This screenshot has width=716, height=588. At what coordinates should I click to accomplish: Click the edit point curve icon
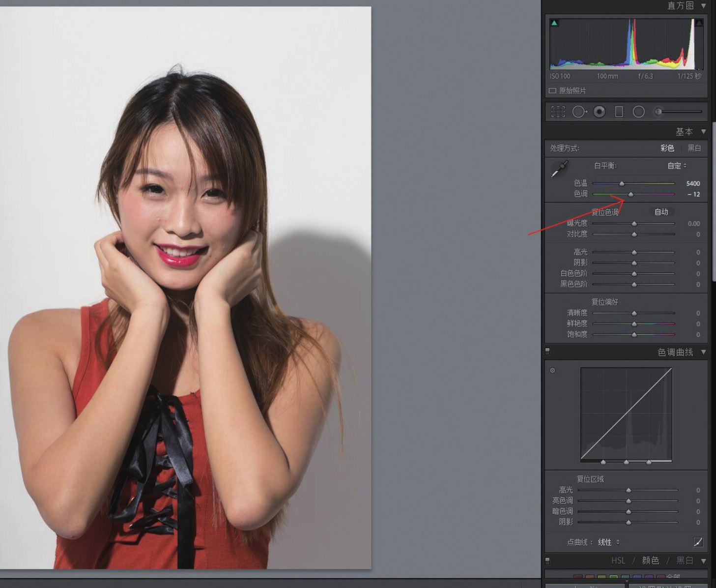tap(698, 542)
